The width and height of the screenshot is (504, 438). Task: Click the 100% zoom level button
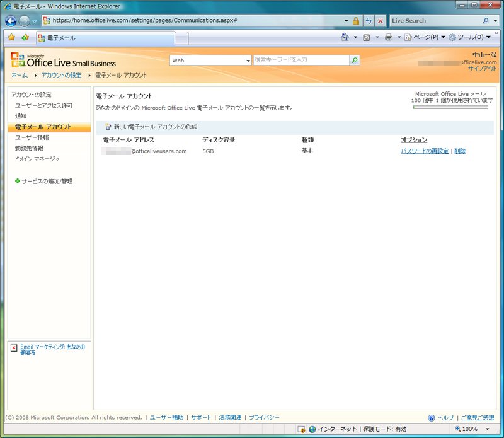(466, 429)
